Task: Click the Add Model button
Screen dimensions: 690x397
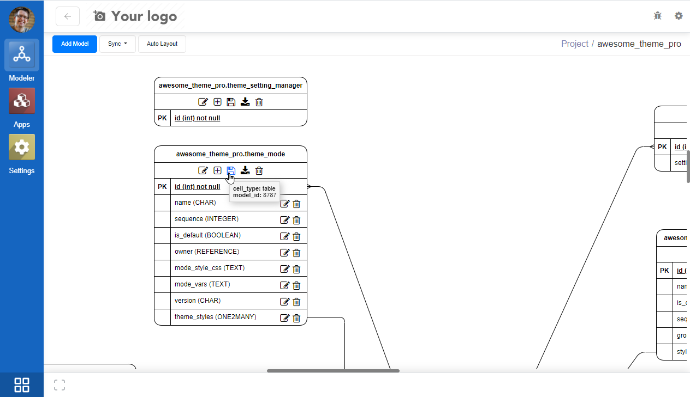Action: 74,44
